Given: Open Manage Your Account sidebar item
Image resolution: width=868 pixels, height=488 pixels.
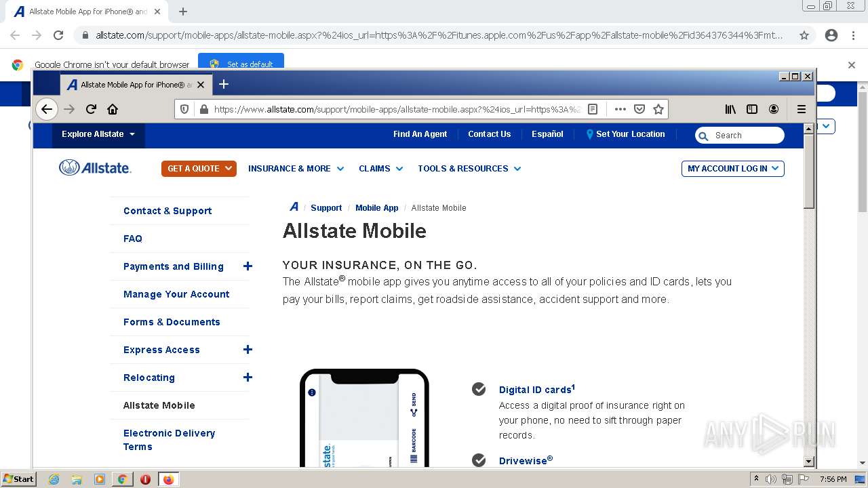Looking at the screenshot, I should [x=176, y=294].
